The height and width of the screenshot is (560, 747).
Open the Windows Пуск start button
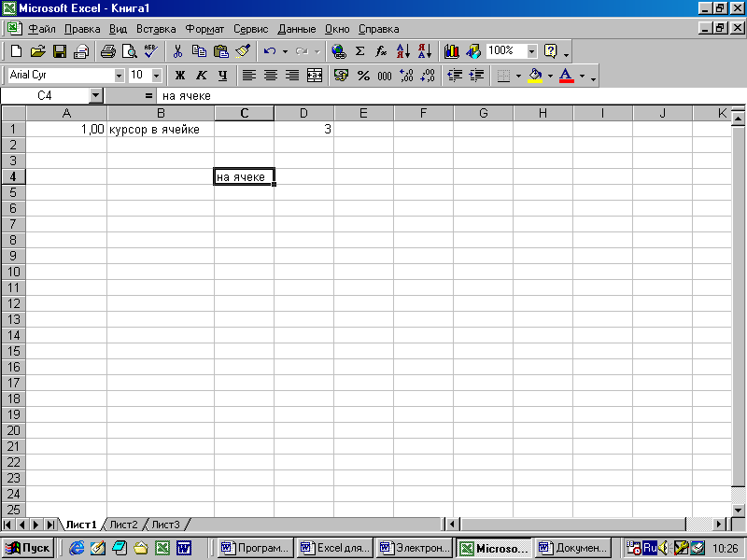click(28, 548)
